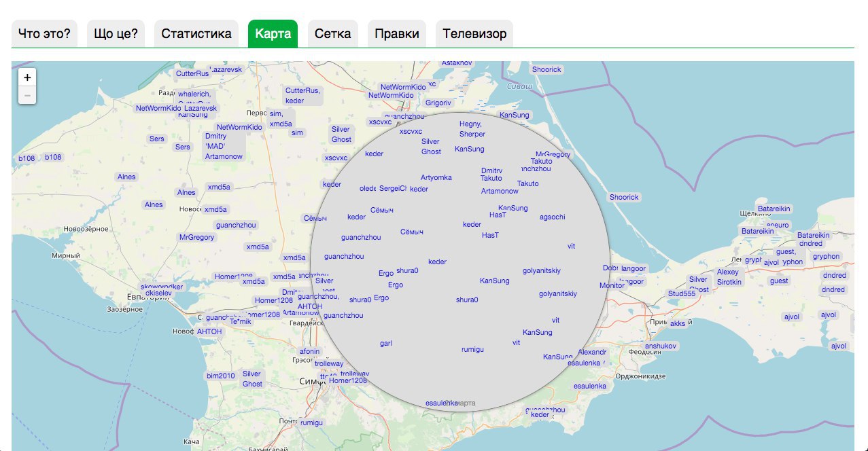This screenshot has width=868, height=451.
Task: Click the zoom out minus button
Action: click(x=27, y=96)
